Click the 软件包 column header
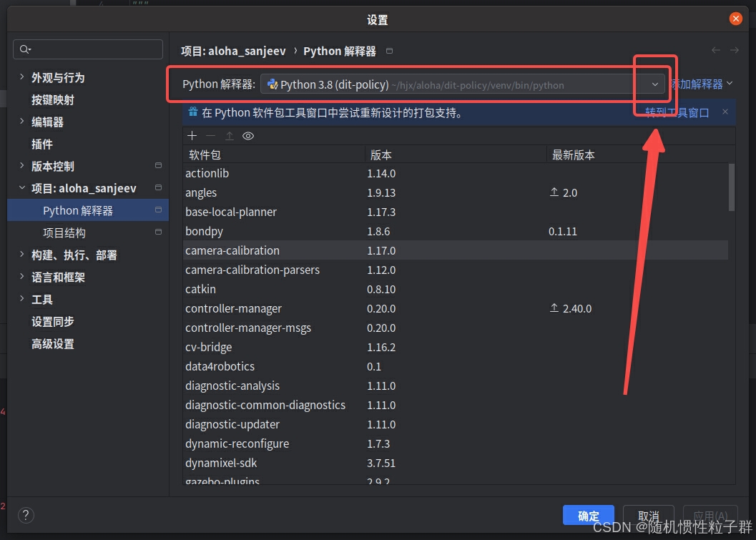The width and height of the screenshot is (756, 540). coord(273,154)
